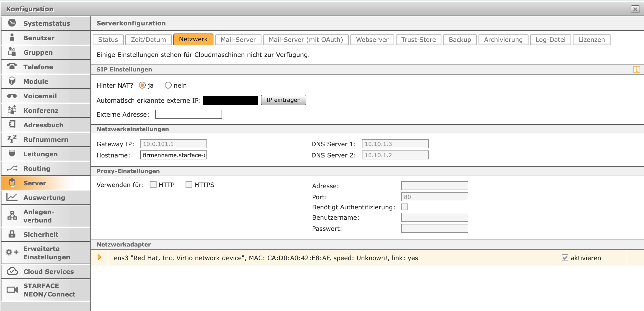Select 'nein' for Hinter NAT

coord(168,85)
